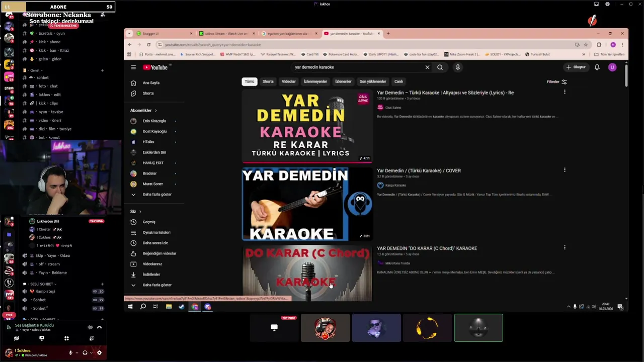Toggle Discord microphone mute

[70, 353]
